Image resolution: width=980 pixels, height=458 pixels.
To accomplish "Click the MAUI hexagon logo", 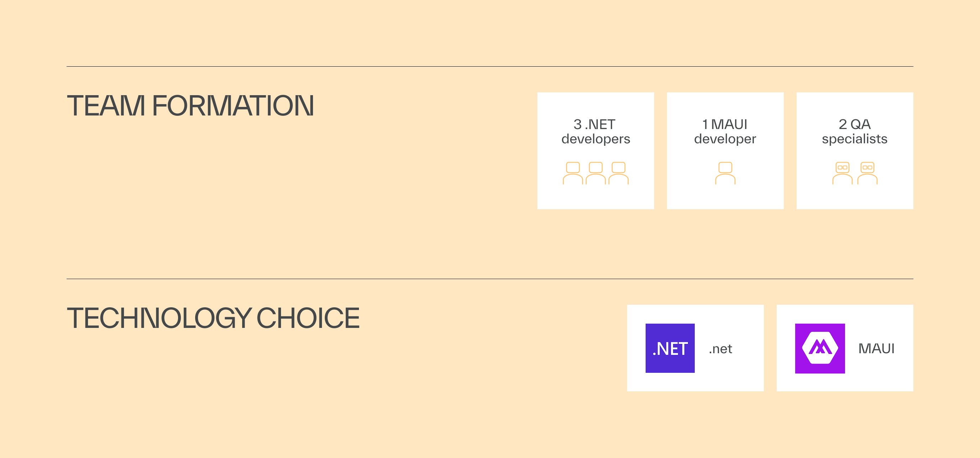I will 820,348.
